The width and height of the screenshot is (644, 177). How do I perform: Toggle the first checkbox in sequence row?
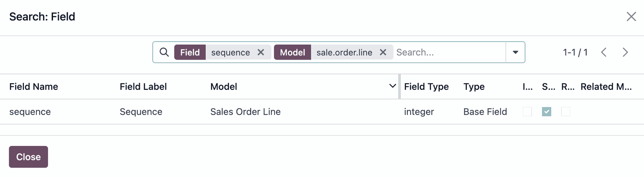tap(527, 111)
